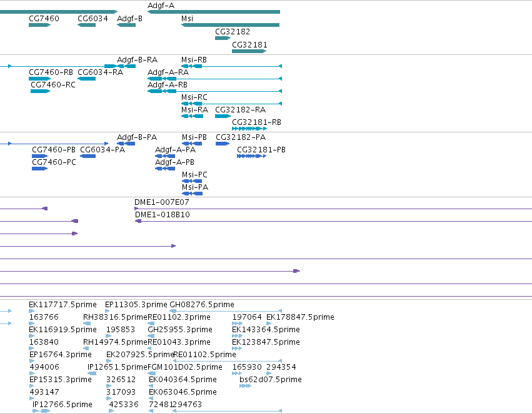Select the CG32182-PA protein feature

223,144
